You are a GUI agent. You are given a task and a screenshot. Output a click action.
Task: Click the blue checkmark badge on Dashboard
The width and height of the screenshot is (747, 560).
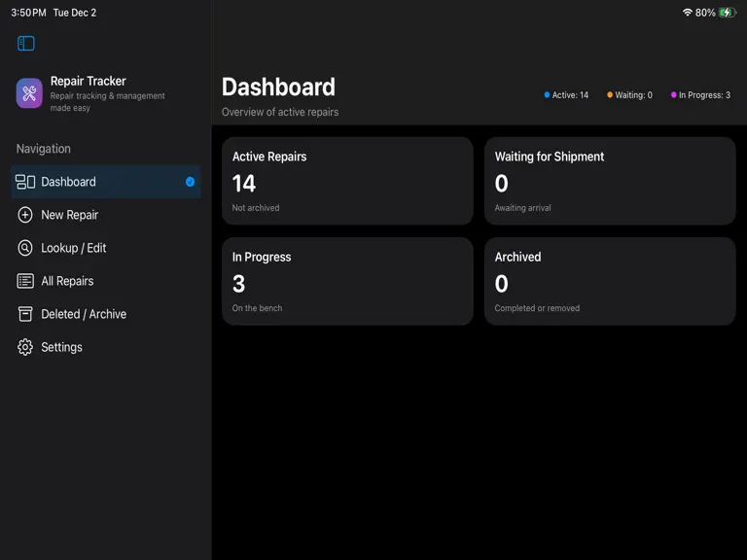point(190,182)
